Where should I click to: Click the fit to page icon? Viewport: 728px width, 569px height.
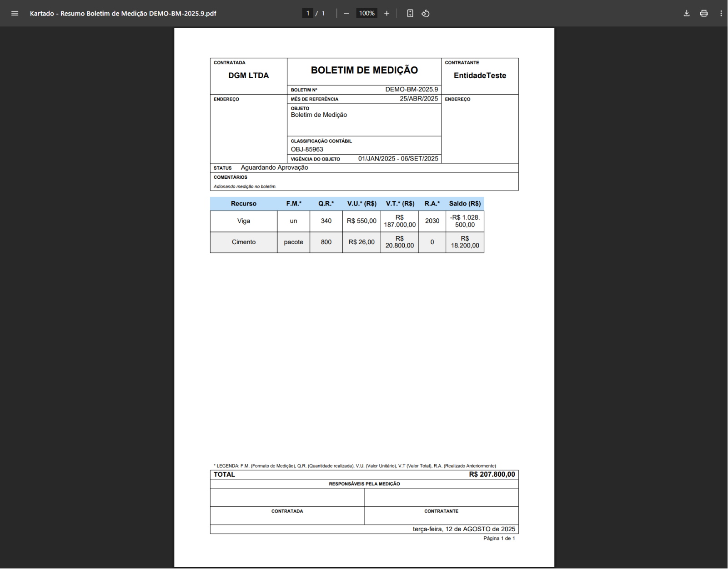(410, 13)
